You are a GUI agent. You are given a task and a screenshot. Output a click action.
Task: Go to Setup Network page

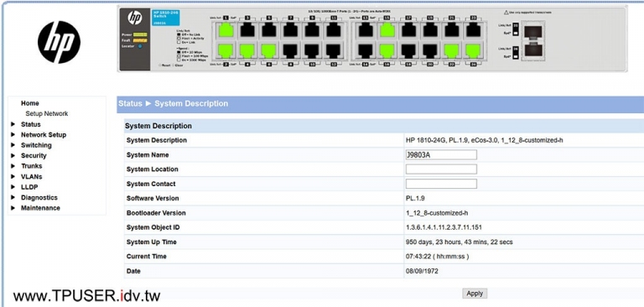[47, 114]
